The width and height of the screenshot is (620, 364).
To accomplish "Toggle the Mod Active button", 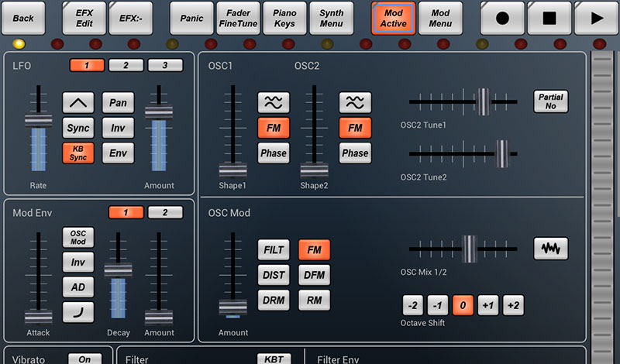I will point(394,18).
